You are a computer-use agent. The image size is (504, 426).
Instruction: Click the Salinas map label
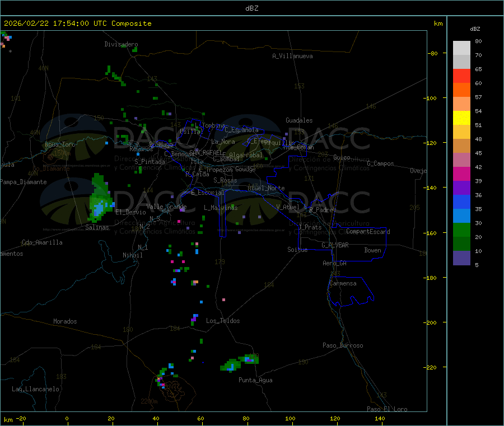click(97, 227)
